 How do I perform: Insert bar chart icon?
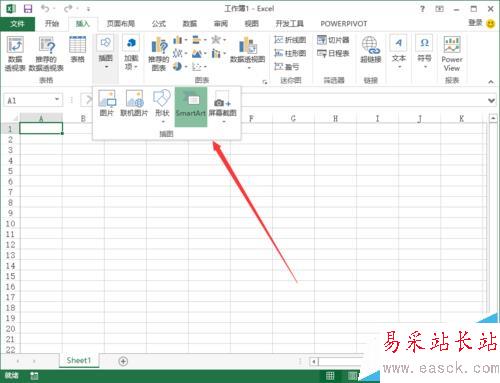pos(197,40)
